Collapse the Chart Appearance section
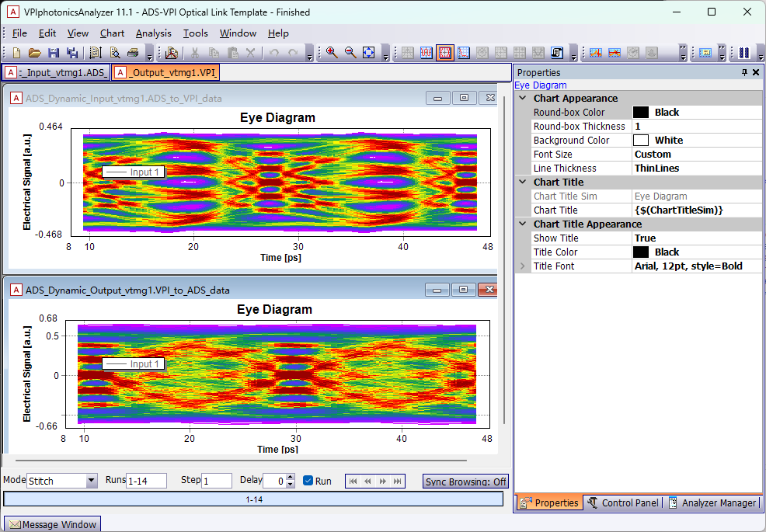The image size is (766, 532). pyautogui.click(x=523, y=98)
